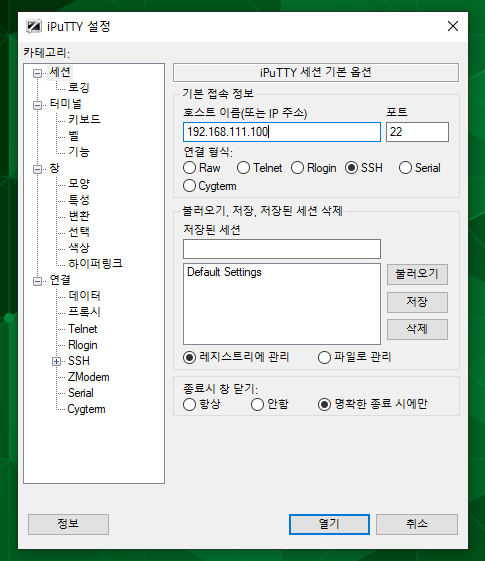This screenshot has width=485, height=561.
Task: Open the 변환 settings
Action: (79, 216)
